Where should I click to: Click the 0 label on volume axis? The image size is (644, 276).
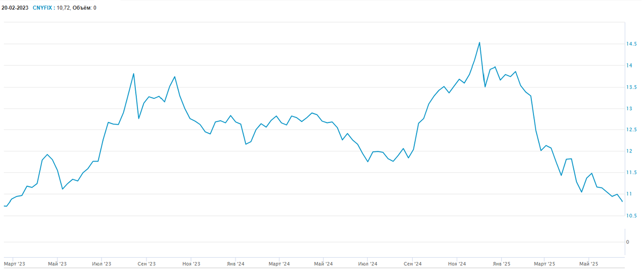(x=628, y=242)
